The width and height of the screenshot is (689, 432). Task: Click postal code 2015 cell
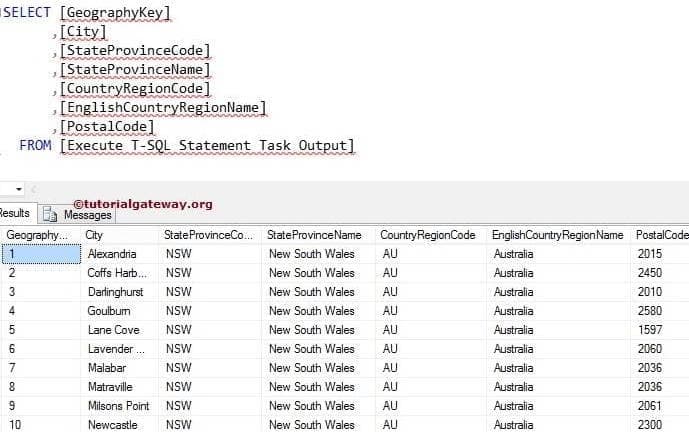tap(660, 254)
